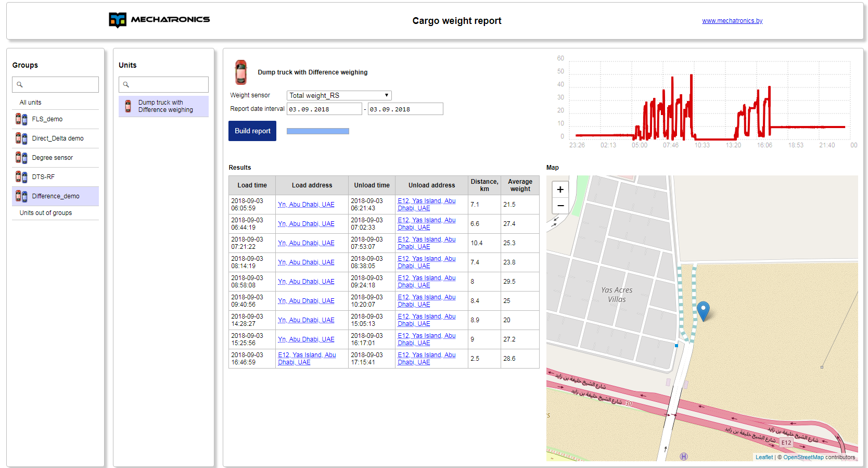The width and height of the screenshot is (868, 468).
Task: Click the Degree sensor group truck icon
Action: tap(21, 158)
